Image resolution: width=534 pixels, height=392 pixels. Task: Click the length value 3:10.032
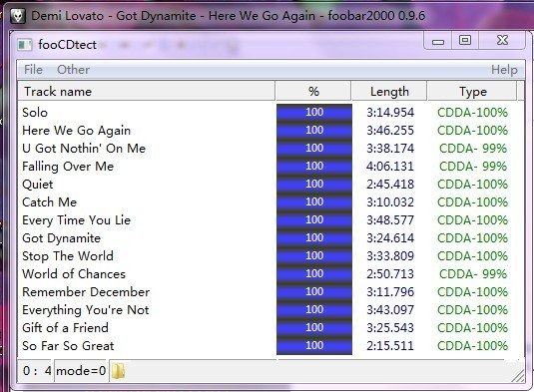tap(390, 202)
